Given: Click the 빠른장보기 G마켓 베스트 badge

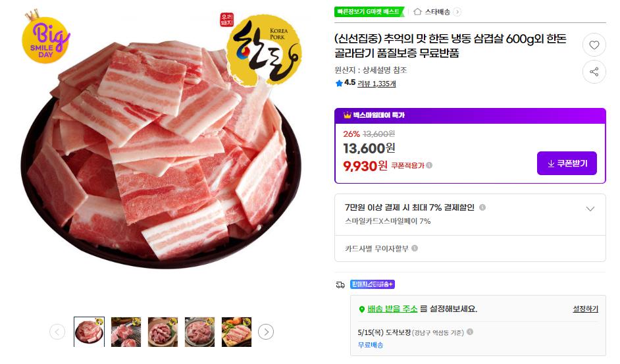Looking at the screenshot, I should tap(369, 12).
